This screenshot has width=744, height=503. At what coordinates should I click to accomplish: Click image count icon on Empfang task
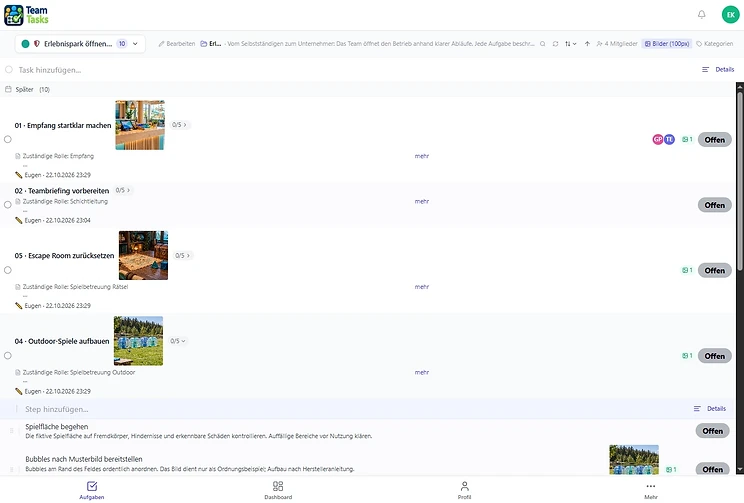coord(687,139)
